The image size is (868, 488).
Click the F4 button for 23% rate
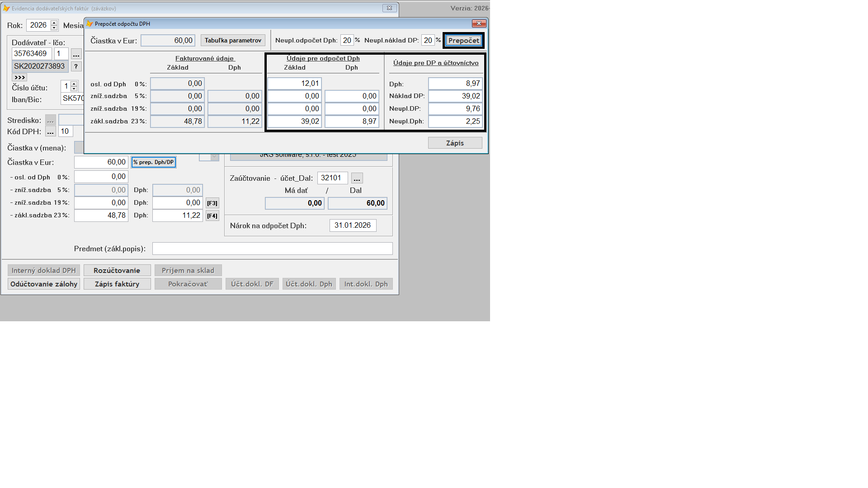point(212,216)
